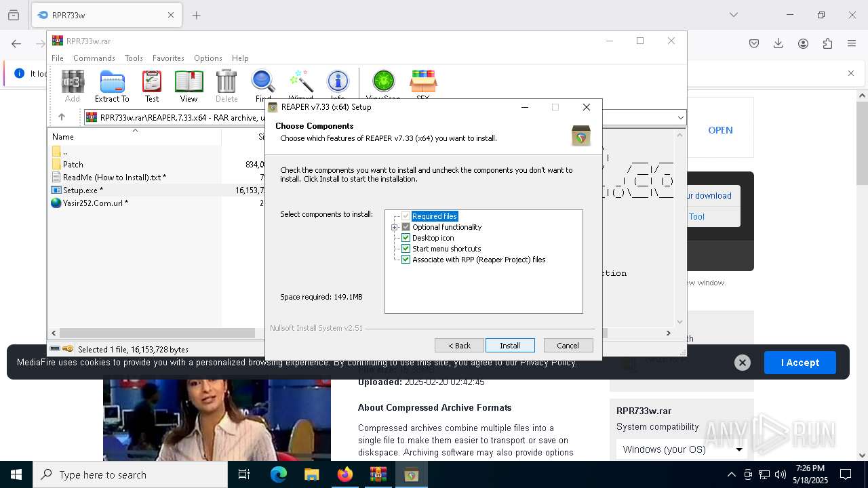Cancel the REAPER setup
868x488 pixels.
[568, 346]
